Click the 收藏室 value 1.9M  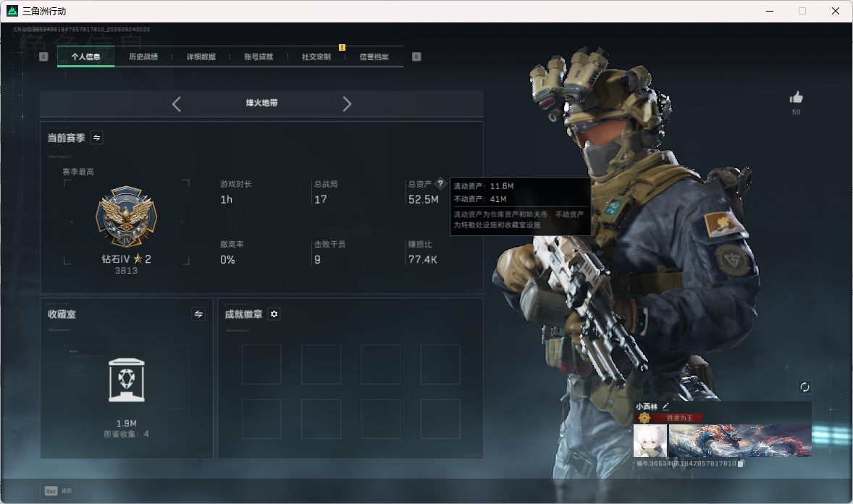pyautogui.click(x=126, y=424)
